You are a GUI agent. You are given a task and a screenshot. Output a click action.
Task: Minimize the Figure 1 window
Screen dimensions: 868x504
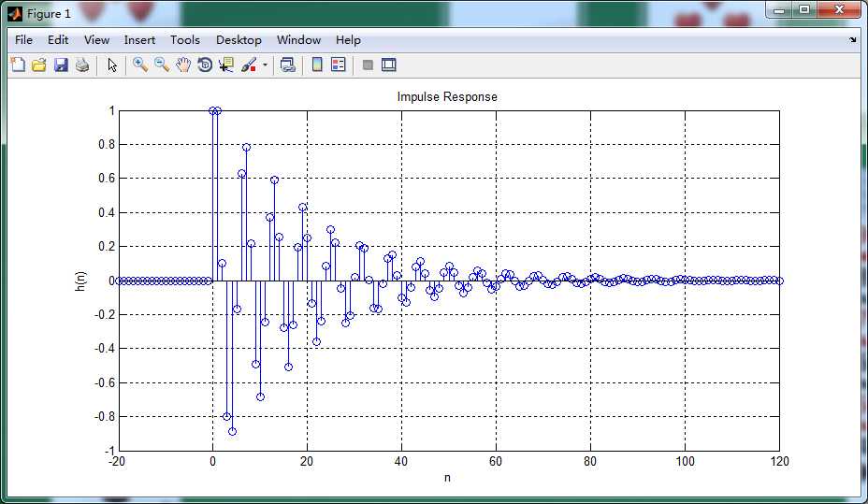779,10
